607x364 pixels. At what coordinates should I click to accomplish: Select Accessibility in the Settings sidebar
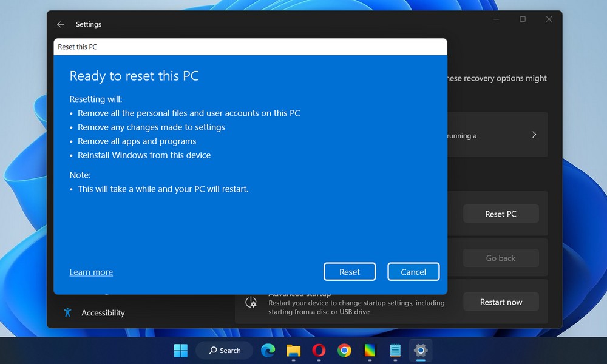(x=103, y=313)
